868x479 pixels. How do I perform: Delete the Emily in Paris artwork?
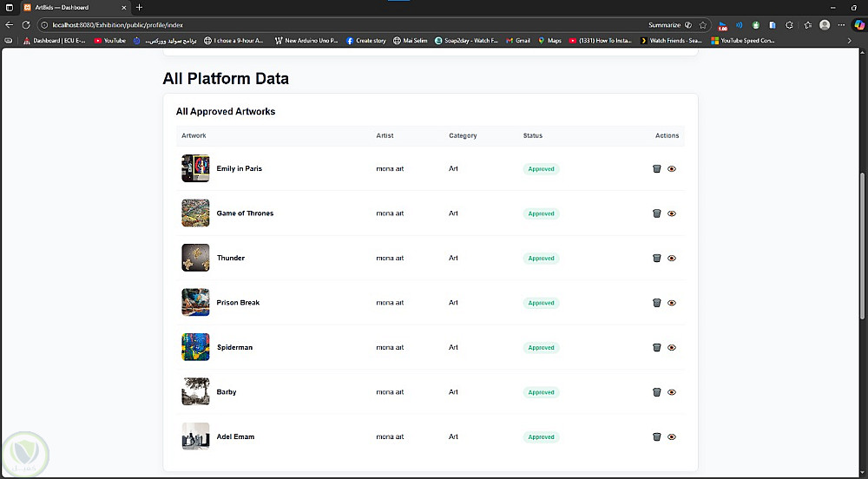657,168
